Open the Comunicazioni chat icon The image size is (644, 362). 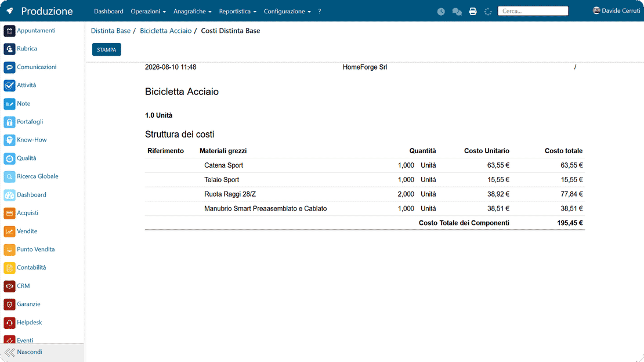(x=9, y=67)
